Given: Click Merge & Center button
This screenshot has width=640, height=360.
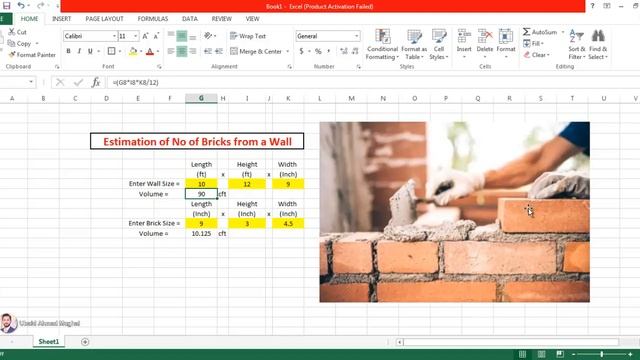Looking at the screenshot, I should point(256,51).
